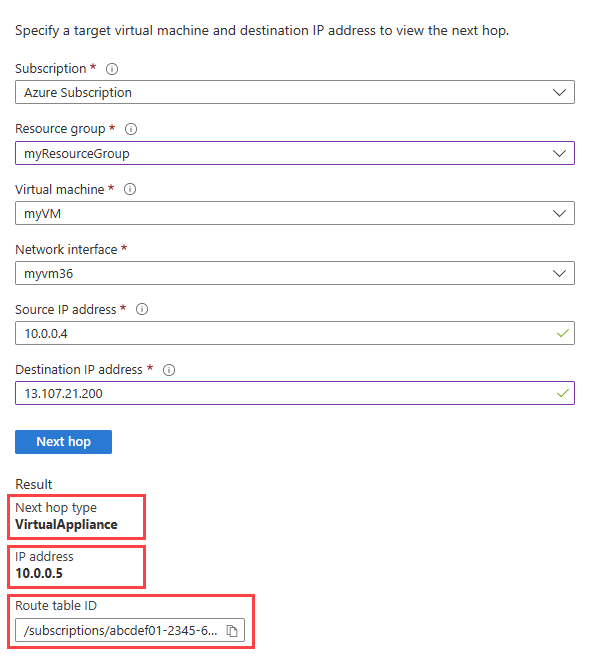Click the Result heading text
Image resolution: width=591 pixels, height=658 pixels.
(x=34, y=484)
